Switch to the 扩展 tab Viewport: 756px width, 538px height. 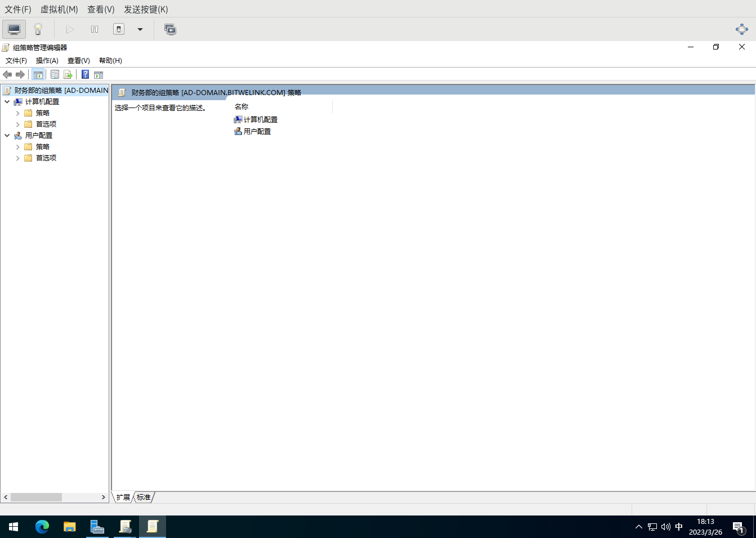pos(123,497)
